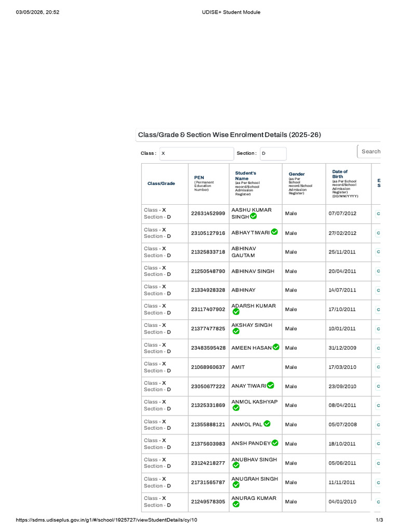Click action button in ANMOL PAL row
399x532 pixels.
[378, 425]
